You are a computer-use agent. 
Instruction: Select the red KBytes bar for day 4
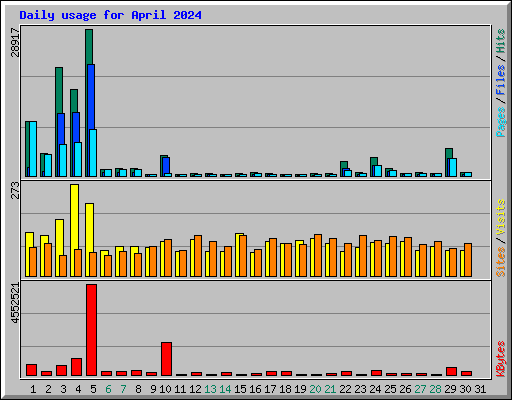(76, 367)
